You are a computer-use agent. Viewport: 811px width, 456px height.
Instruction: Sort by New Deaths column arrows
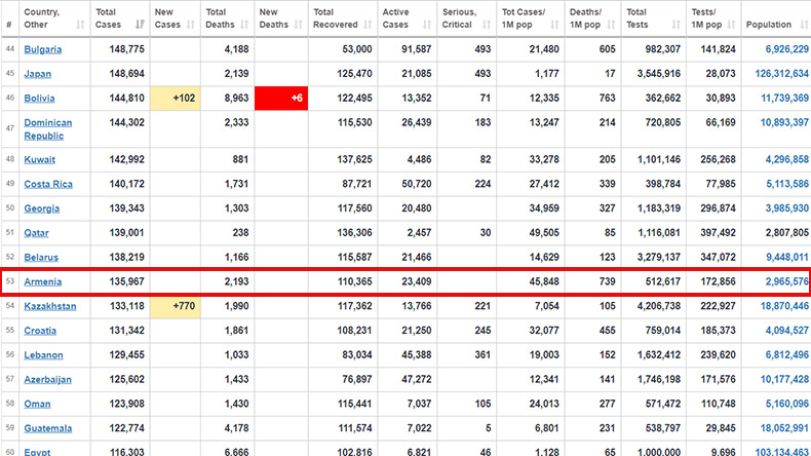coord(298,24)
